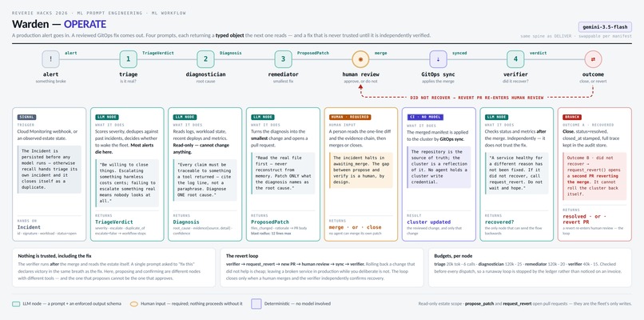Viewport: 644px width, 320px height.
Task: Click the 'TriageVerdict' edge label on pipeline
Action: click(x=157, y=53)
